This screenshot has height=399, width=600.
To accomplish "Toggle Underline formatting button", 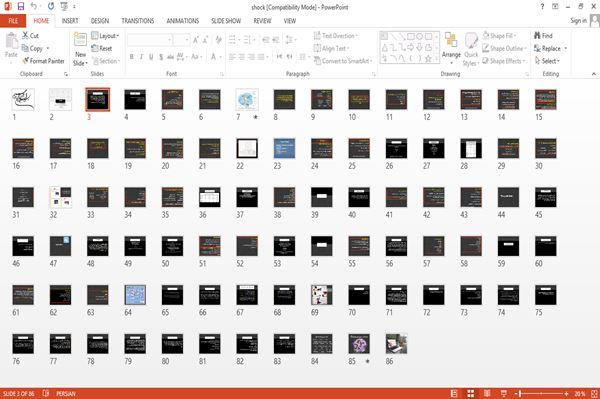I will point(151,57).
